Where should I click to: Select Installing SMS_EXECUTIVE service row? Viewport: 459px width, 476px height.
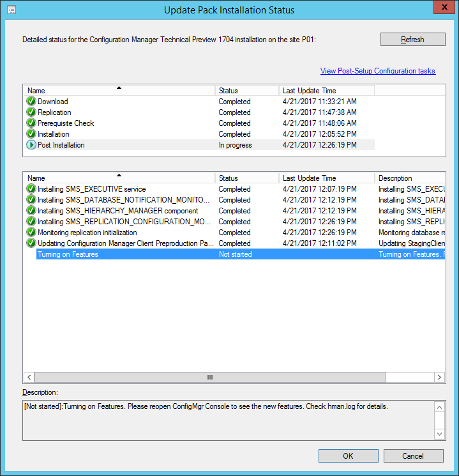point(234,189)
